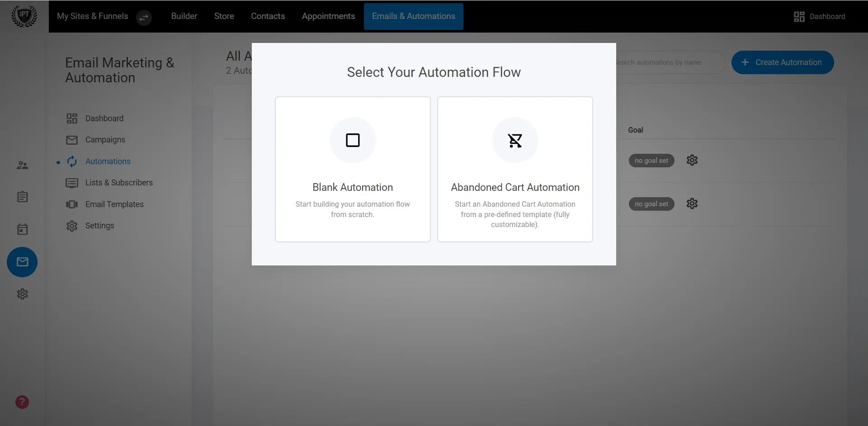Open the calendar icon in left sidebar
The height and width of the screenshot is (426, 868).
pyautogui.click(x=22, y=229)
